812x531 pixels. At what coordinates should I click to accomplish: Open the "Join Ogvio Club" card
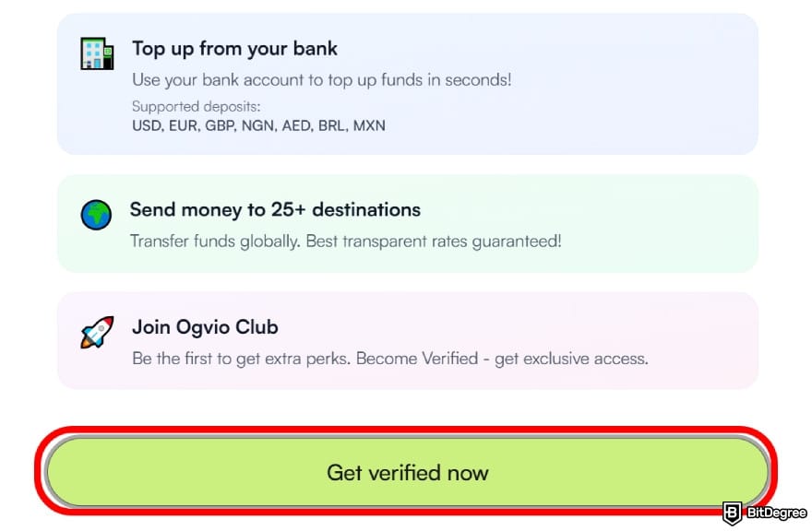(406, 341)
